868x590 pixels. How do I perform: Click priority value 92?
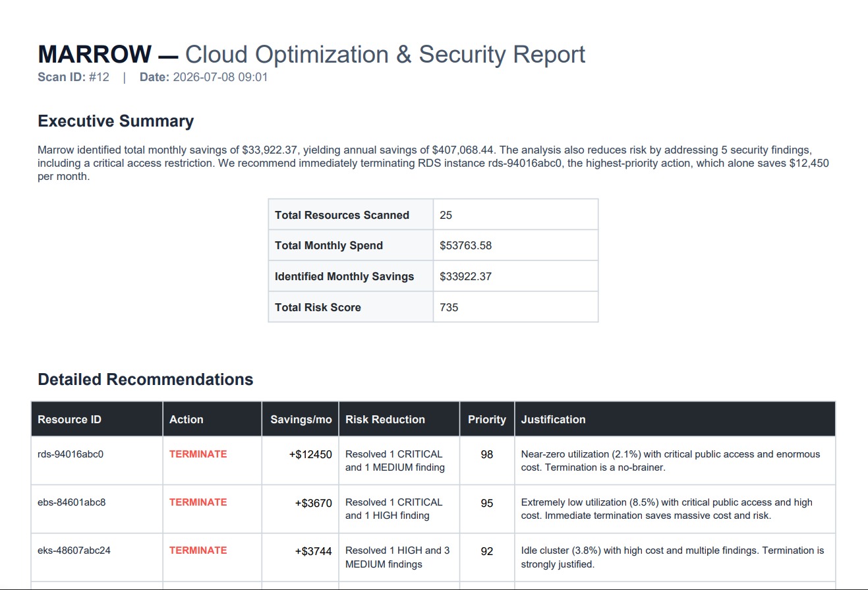click(x=487, y=551)
